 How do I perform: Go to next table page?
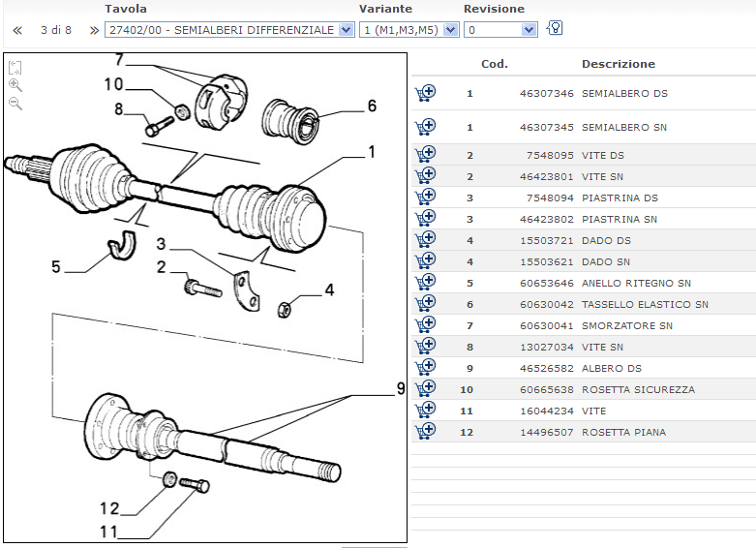[x=94, y=30]
